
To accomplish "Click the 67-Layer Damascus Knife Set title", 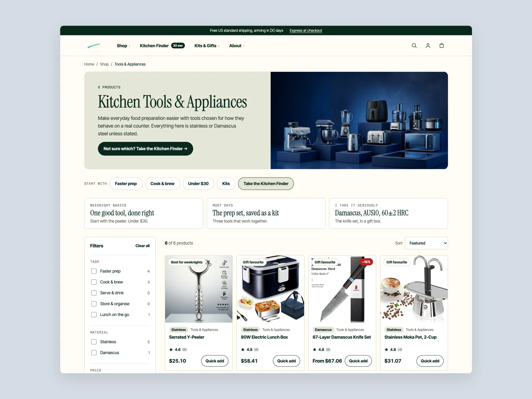I will pos(342,337).
